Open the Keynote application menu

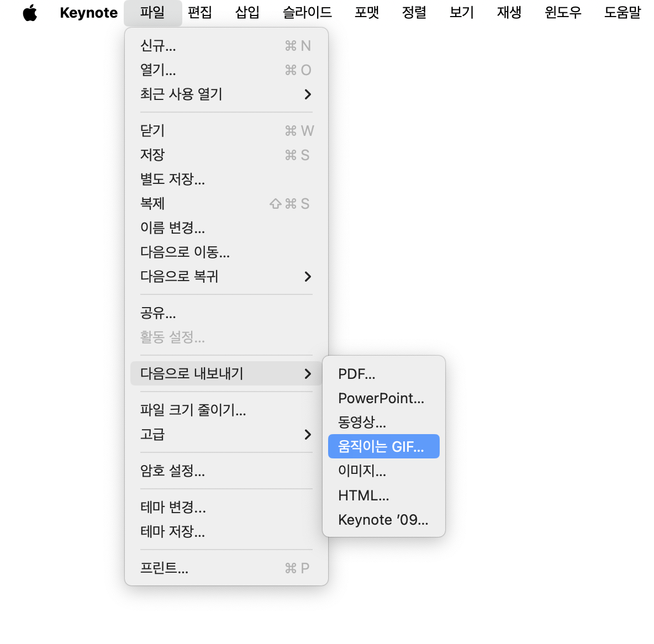pos(88,13)
